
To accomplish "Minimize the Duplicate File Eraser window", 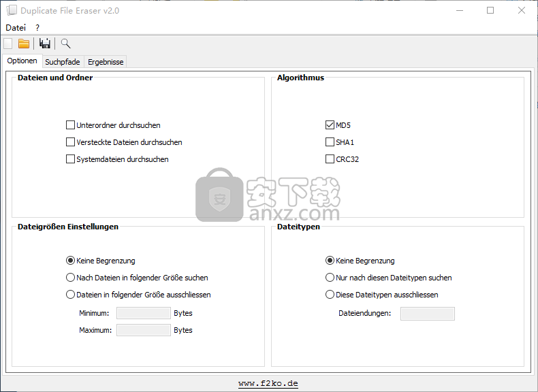I will click(x=460, y=10).
